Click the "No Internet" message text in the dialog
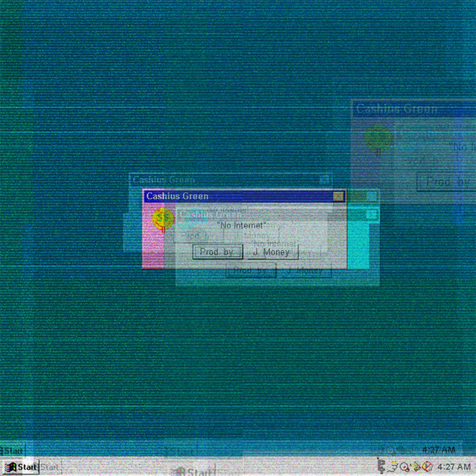Image resolution: width=476 pixels, height=476 pixels. 241,225
